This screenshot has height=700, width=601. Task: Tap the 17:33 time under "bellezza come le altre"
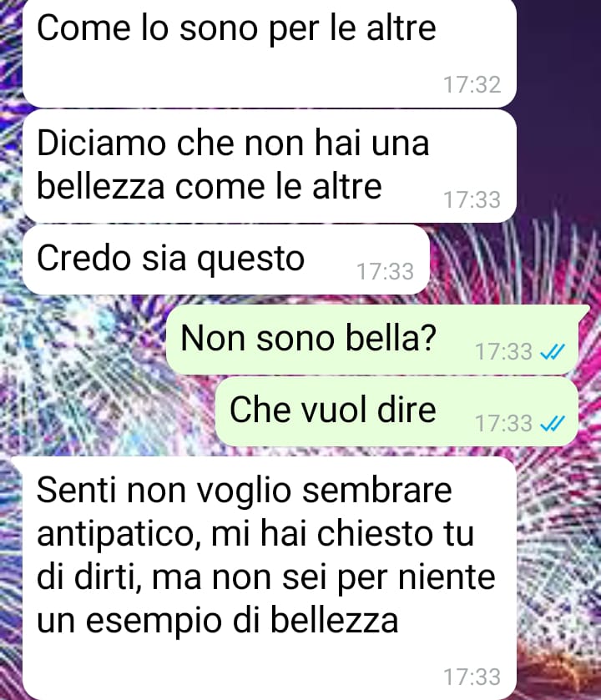click(472, 199)
